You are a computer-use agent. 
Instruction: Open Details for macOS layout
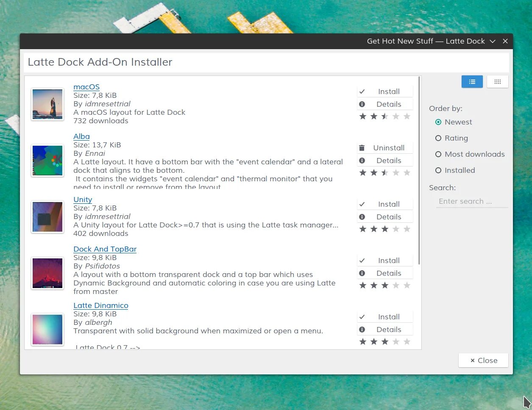point(385,104)
